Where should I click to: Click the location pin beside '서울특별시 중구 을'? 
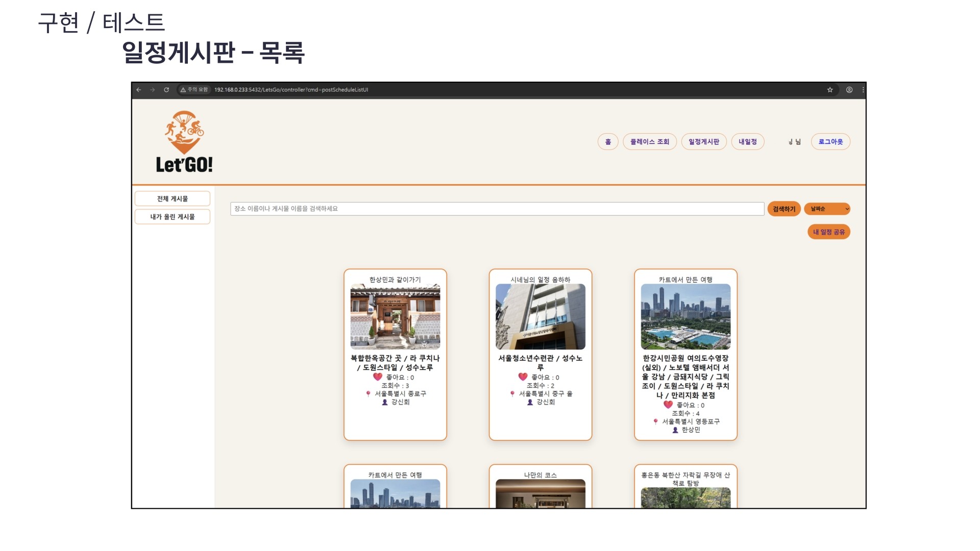512,394
